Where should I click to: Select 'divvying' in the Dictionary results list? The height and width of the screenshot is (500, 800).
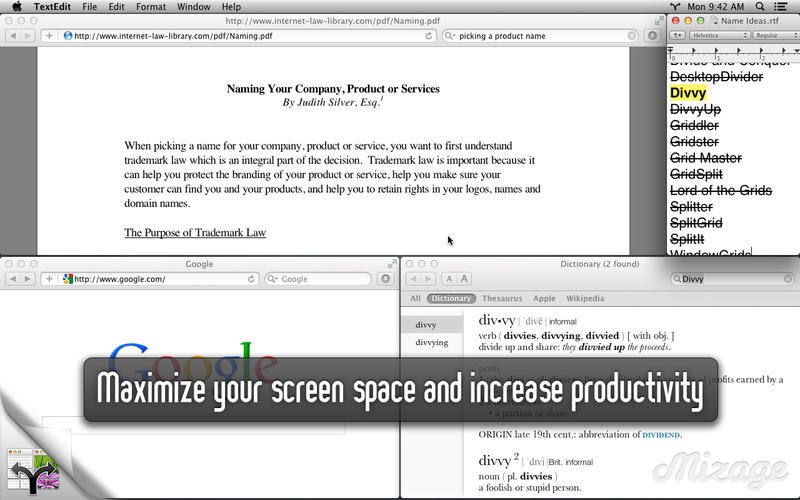point(432,342)
